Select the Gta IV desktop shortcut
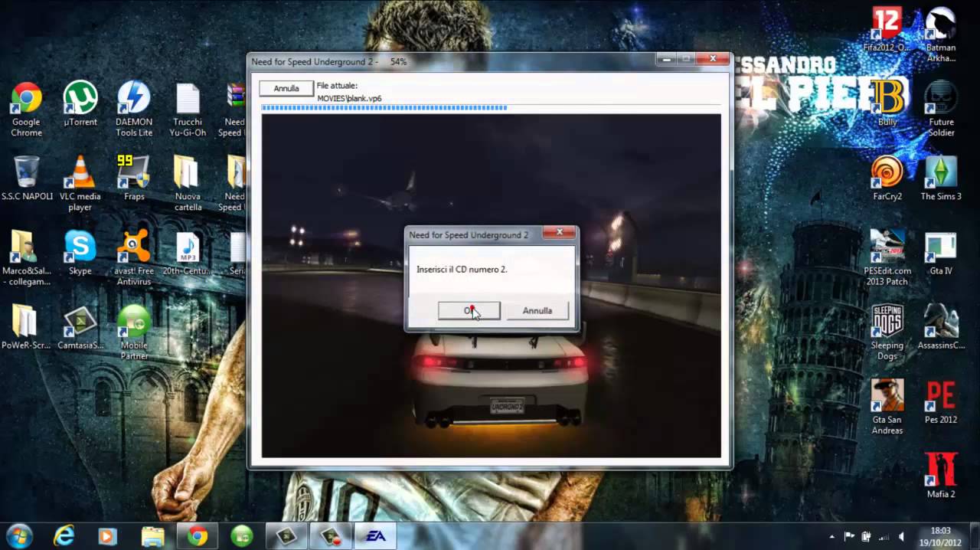Screen dimensions: 980x550 tap(941, 253)
